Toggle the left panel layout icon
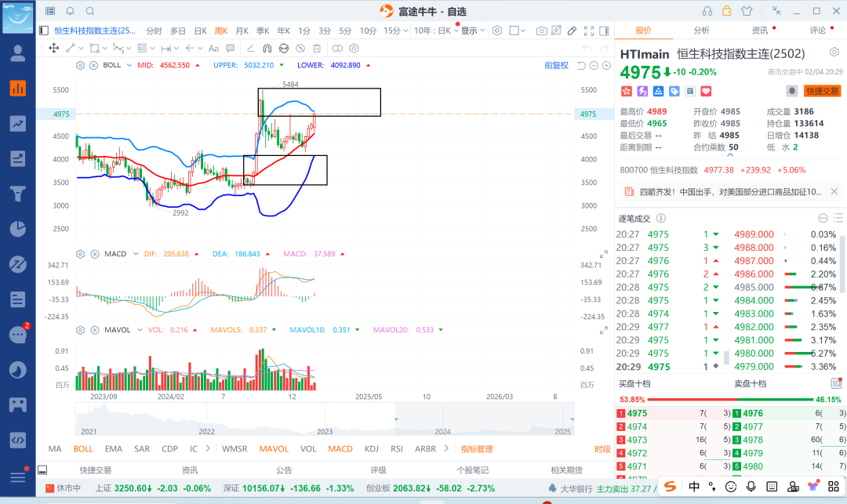The height and width of the screenshot is (504, 847). (x=44, y=31)
